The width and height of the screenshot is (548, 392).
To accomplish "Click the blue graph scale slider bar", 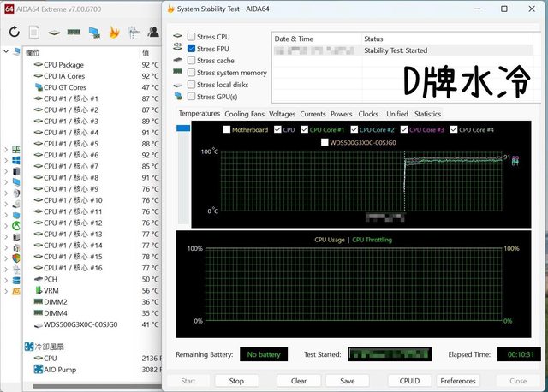I will tap(183, 128).
